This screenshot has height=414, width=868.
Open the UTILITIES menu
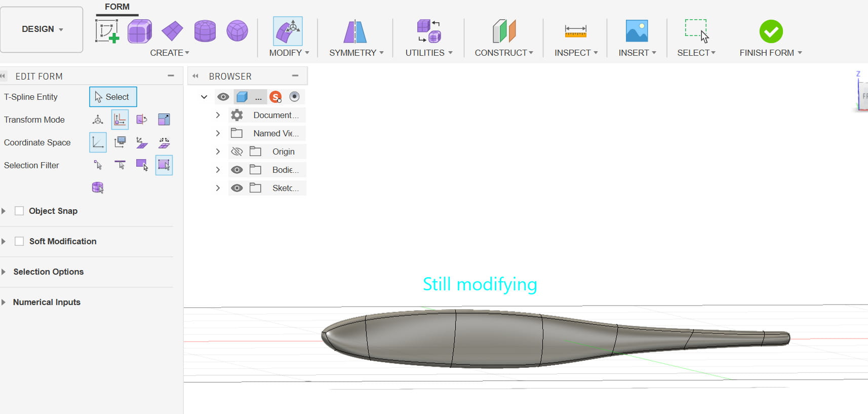[x=429, y=53]
